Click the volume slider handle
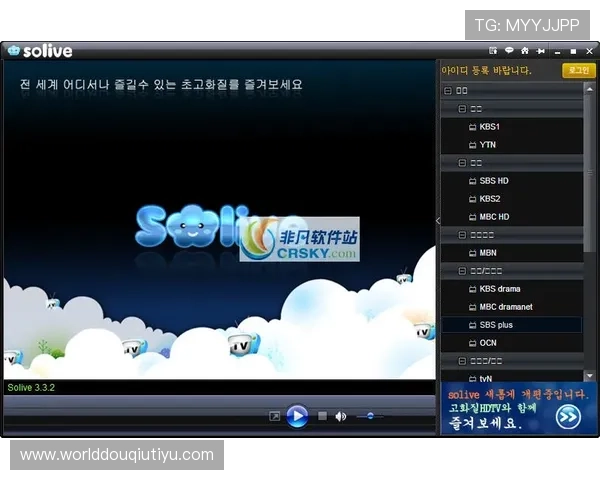This screenshot has height=480, width=600. (370, 416)
